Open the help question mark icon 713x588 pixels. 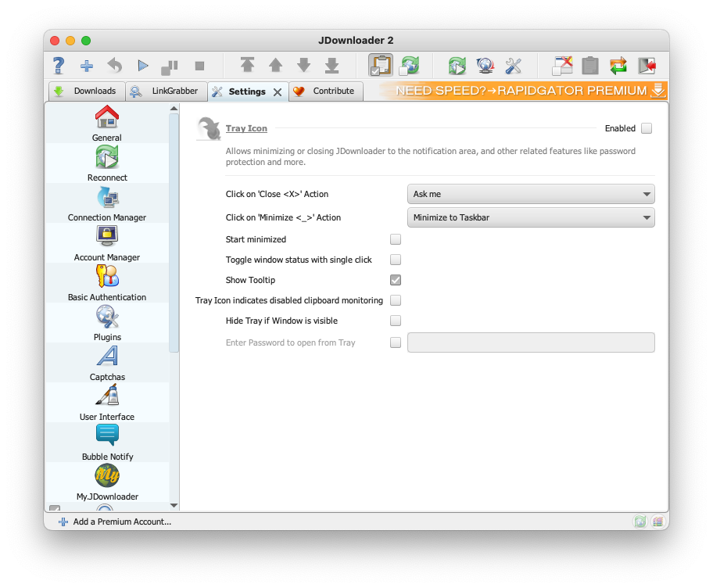[x=59, y=66]
